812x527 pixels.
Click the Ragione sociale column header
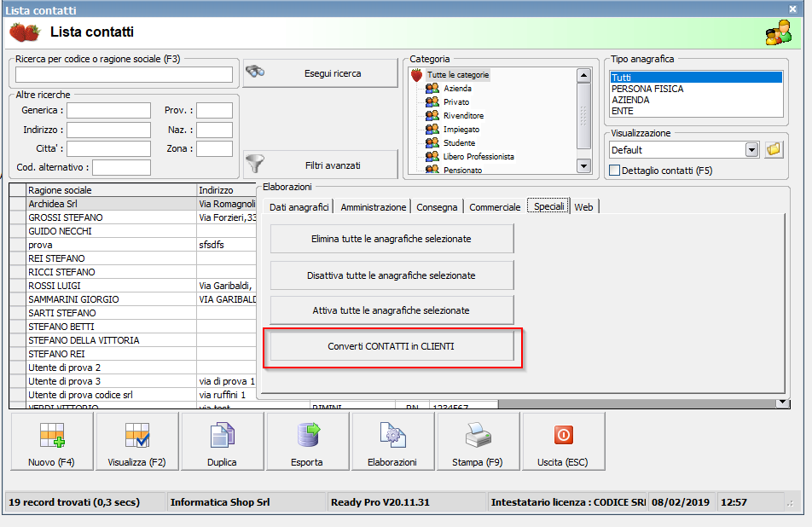point(112,190)
